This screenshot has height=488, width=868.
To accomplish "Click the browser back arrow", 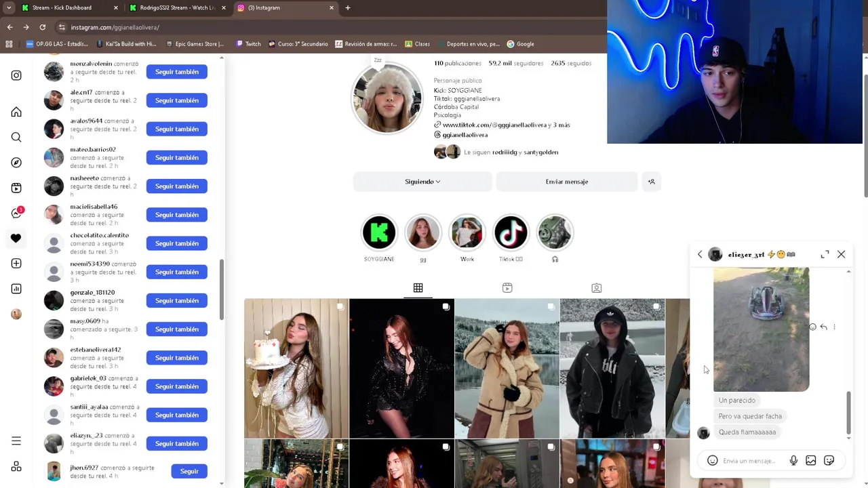I will pos(9,27).
